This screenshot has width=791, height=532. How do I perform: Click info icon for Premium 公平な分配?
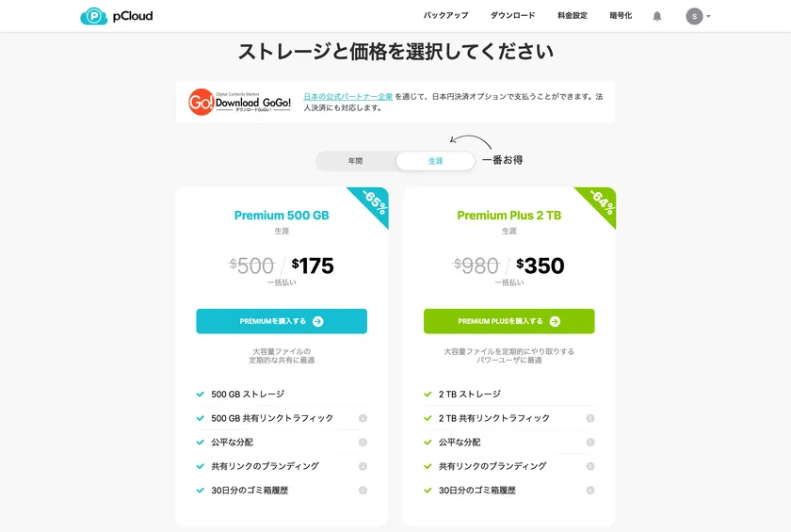point(363,443)
